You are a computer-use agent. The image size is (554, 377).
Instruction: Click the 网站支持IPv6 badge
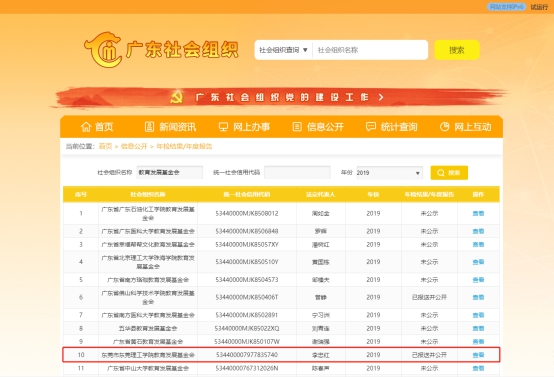(506, 7)
